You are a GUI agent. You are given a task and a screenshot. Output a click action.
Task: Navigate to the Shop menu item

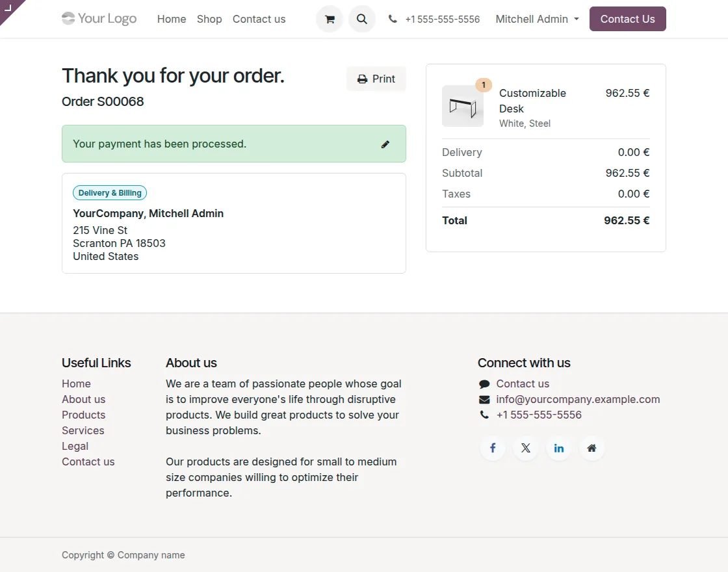(209, 19)
